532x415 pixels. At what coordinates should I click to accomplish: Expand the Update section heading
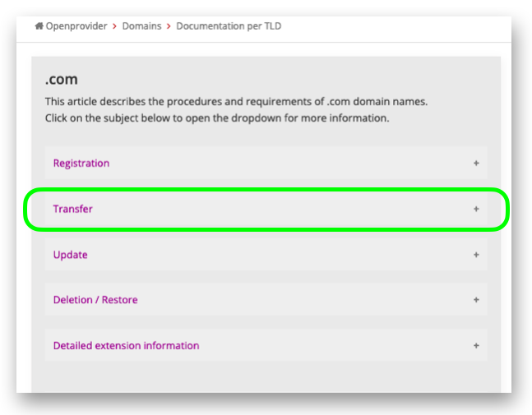pos(70,255)
